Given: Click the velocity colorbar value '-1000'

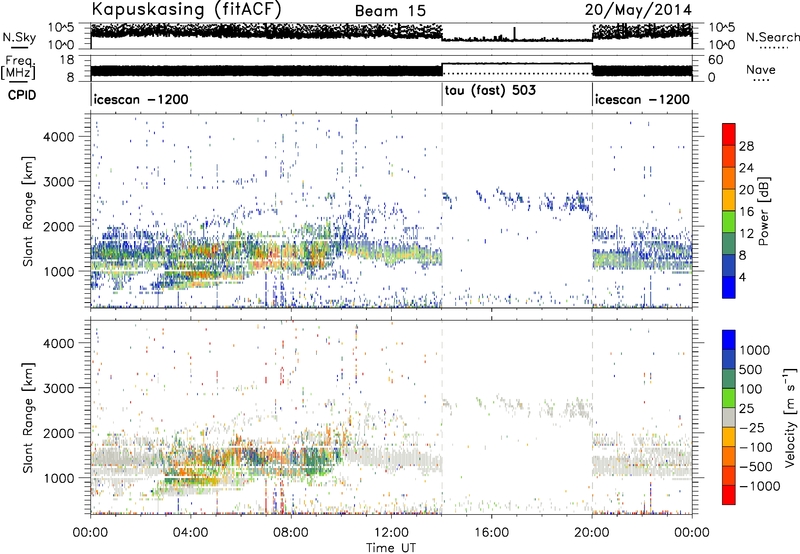Looking at the screenshot, I should tap(760, 486).
